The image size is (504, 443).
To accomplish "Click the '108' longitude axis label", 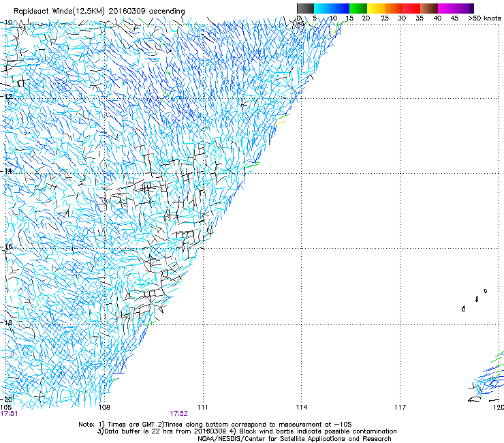I will pos(104,408).
